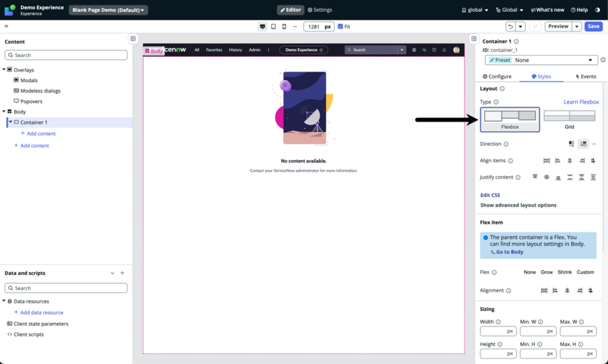Collapse Body tree node
Screen dimensions: 608x364
coord(4,111)
